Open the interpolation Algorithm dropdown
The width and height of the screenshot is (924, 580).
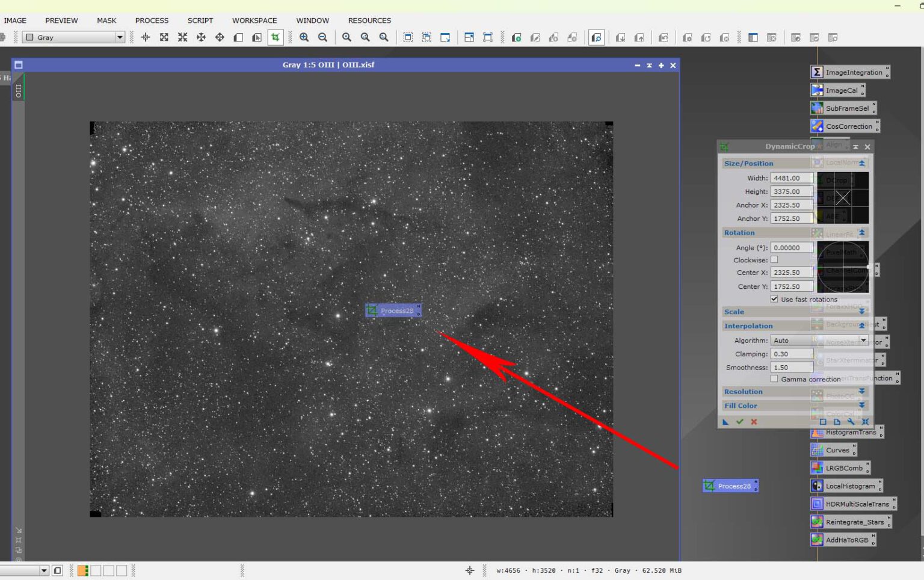(x=864, y=340)
